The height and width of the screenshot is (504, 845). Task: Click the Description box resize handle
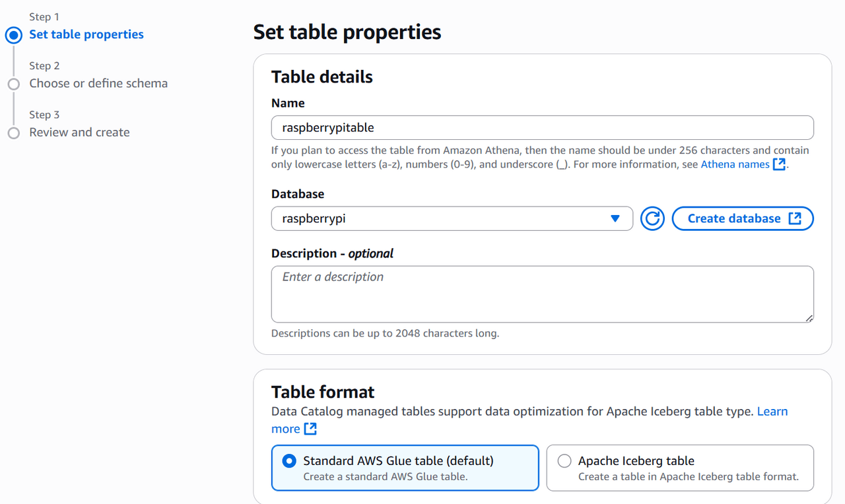pyautogui.click(x=809, y=317)
